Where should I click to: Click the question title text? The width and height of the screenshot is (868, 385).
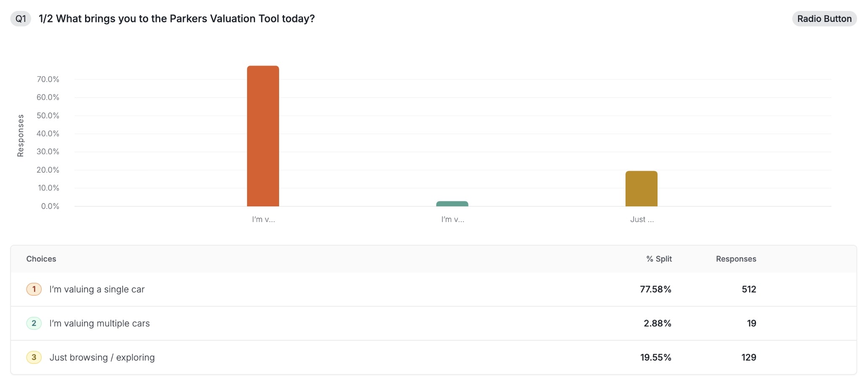pos(177,19)
